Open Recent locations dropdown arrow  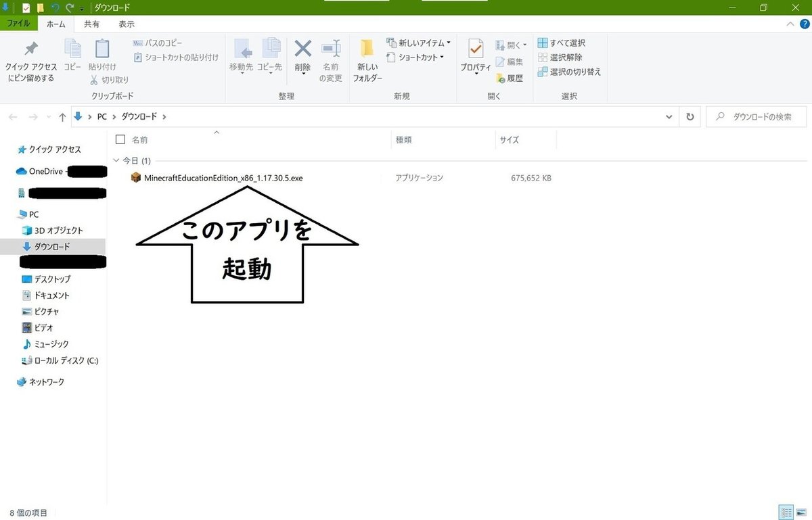[x=49, y=118]
